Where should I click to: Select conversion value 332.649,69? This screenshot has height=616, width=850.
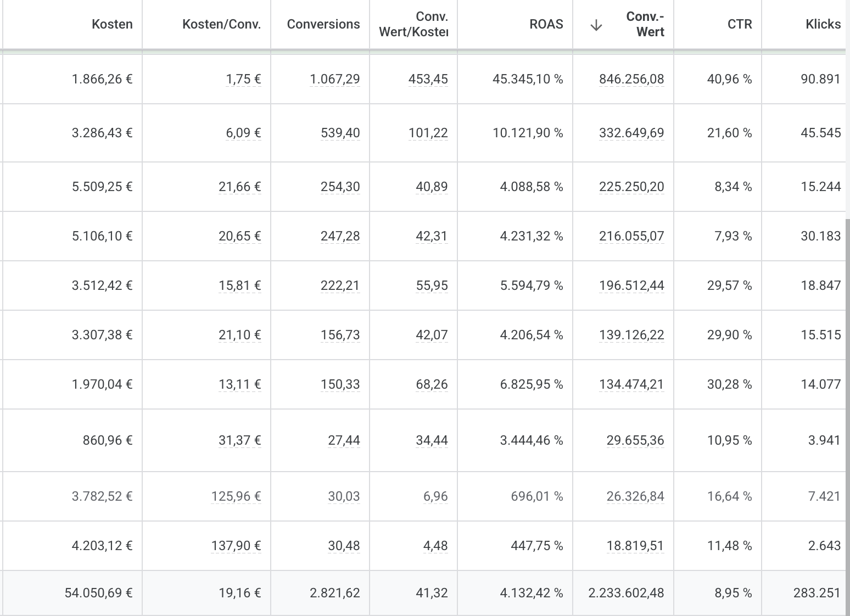coord(631,133)
